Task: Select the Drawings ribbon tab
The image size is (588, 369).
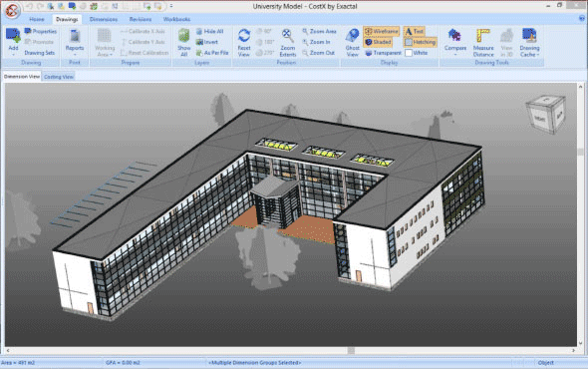Action: tap(67, 19)
